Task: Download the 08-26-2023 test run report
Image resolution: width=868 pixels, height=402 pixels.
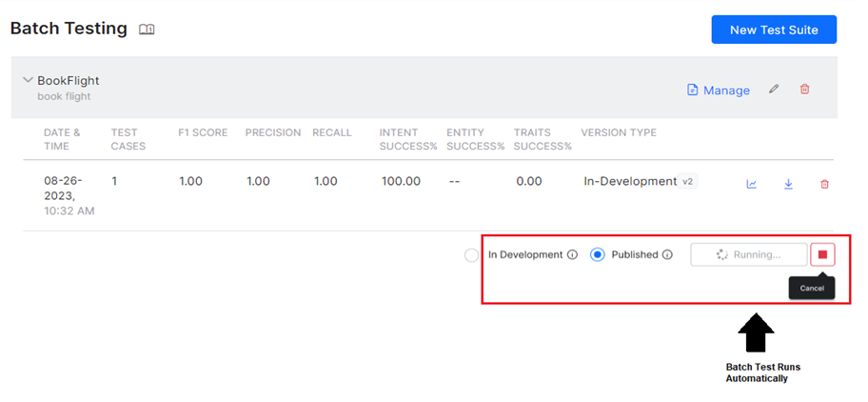Action: coord(788,185)
